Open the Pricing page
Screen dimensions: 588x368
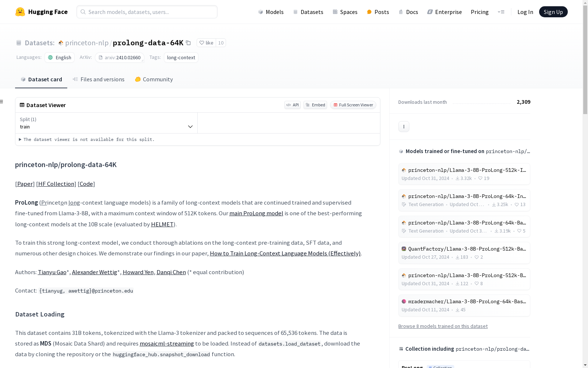480,12
